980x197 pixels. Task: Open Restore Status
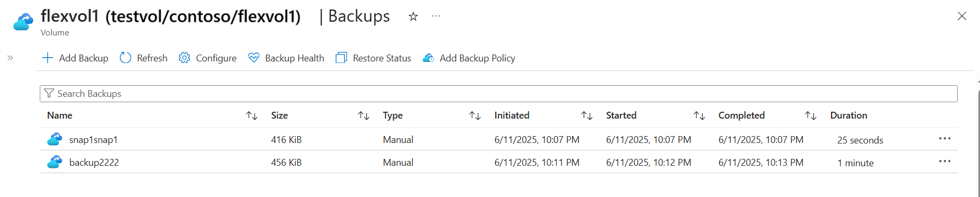[373, 58]
